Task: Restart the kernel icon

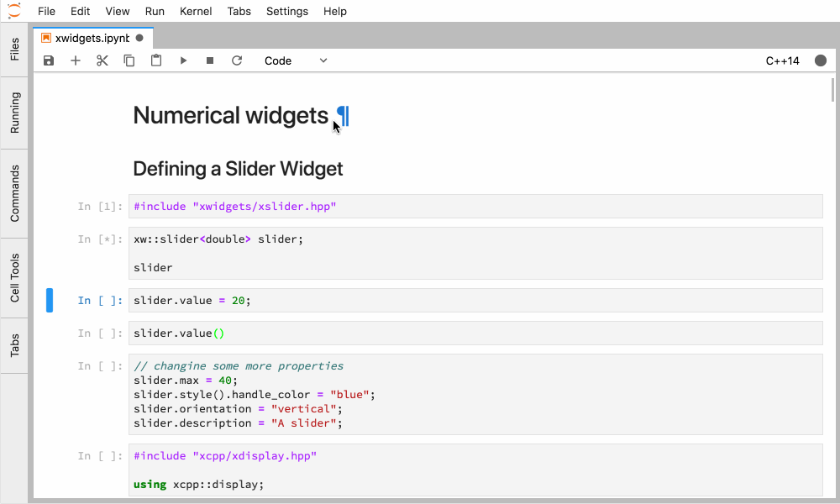Action: (237, 60)
